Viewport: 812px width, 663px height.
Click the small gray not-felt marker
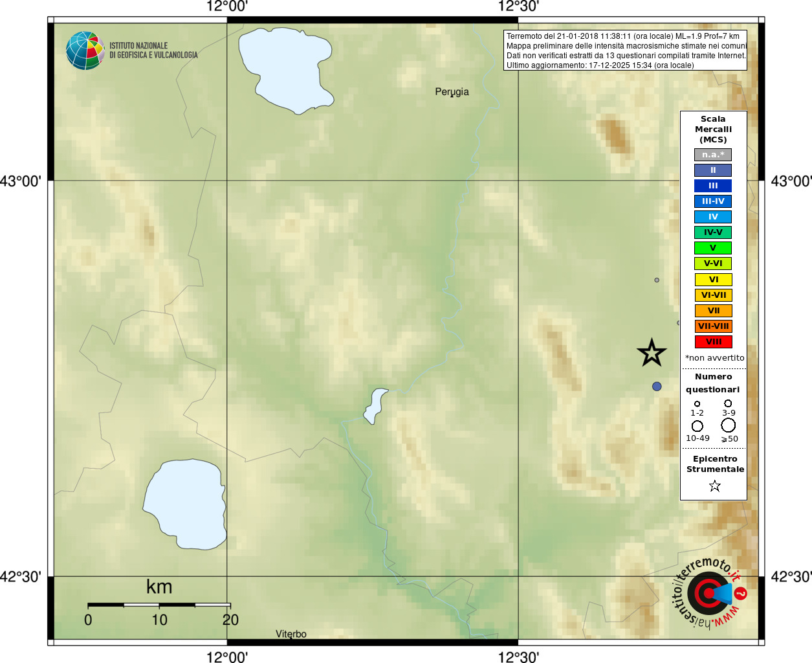(x=657, y=280)
